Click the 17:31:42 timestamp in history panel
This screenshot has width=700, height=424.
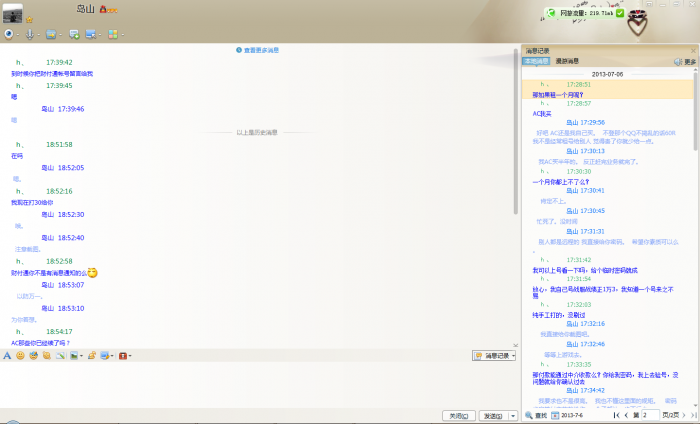point(579,260)
